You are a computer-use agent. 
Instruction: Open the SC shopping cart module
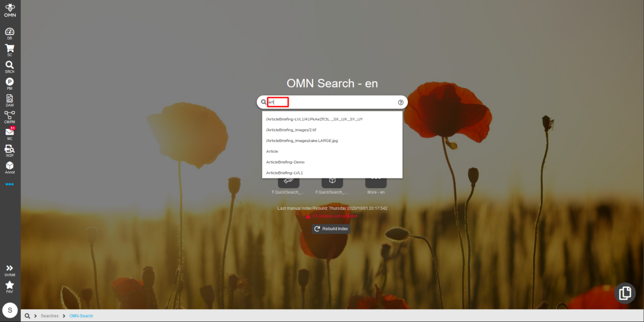point(10,51)
